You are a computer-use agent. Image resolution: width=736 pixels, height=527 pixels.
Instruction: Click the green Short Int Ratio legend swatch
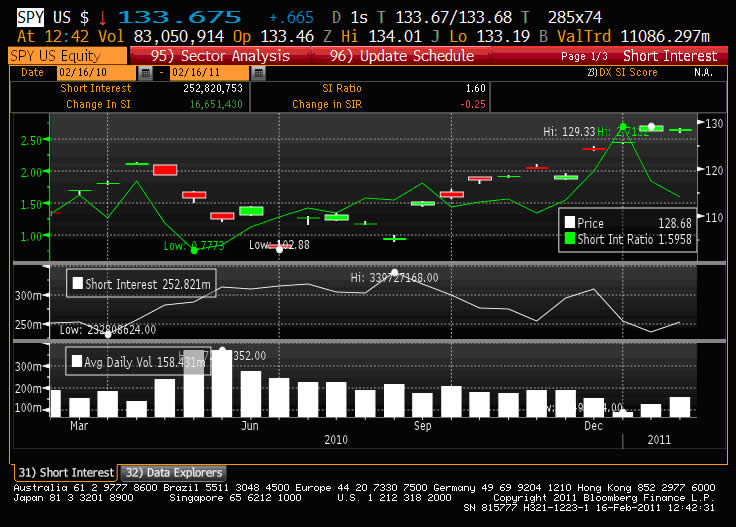click(570, 238)
